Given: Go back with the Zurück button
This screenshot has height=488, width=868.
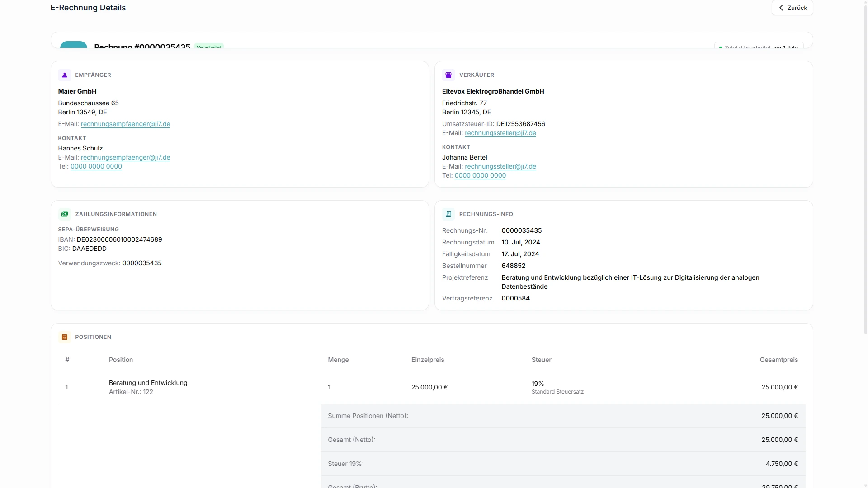Looking at the screenshot, I should (792, 8).
